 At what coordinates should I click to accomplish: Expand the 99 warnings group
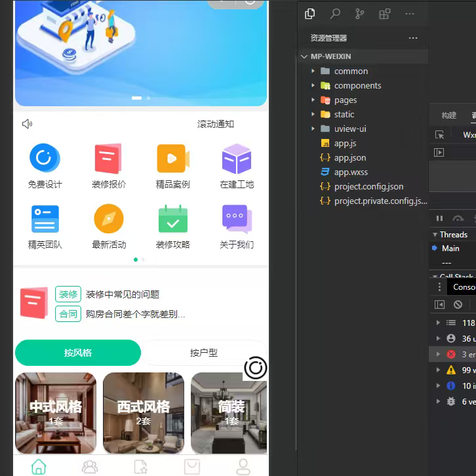coord(438,370)
